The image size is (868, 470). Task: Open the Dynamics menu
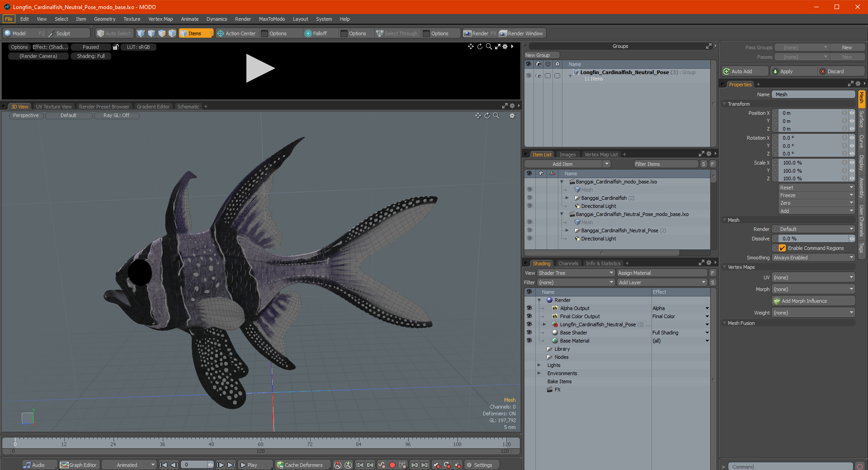click(x=217, y=19)
